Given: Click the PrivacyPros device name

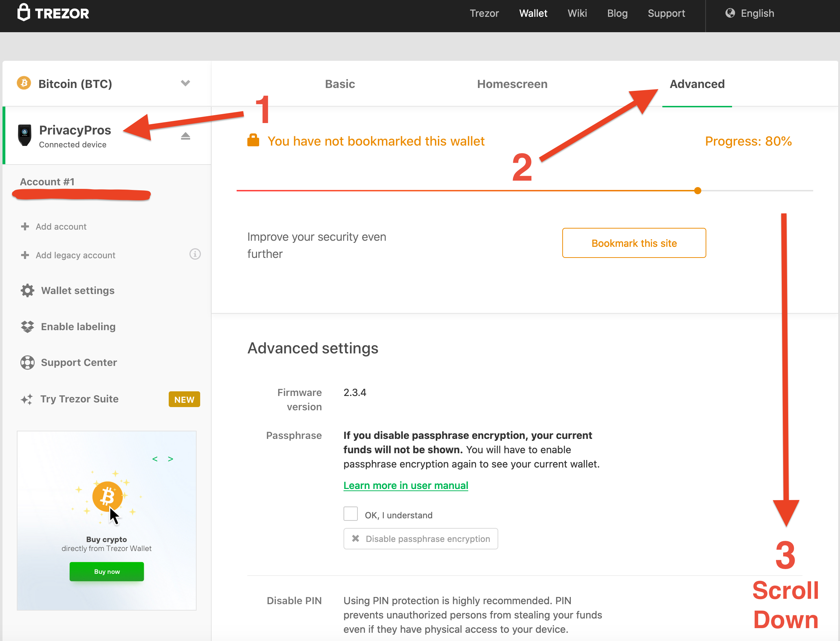Looking at the screenshot, I should (x=75, y=130).
